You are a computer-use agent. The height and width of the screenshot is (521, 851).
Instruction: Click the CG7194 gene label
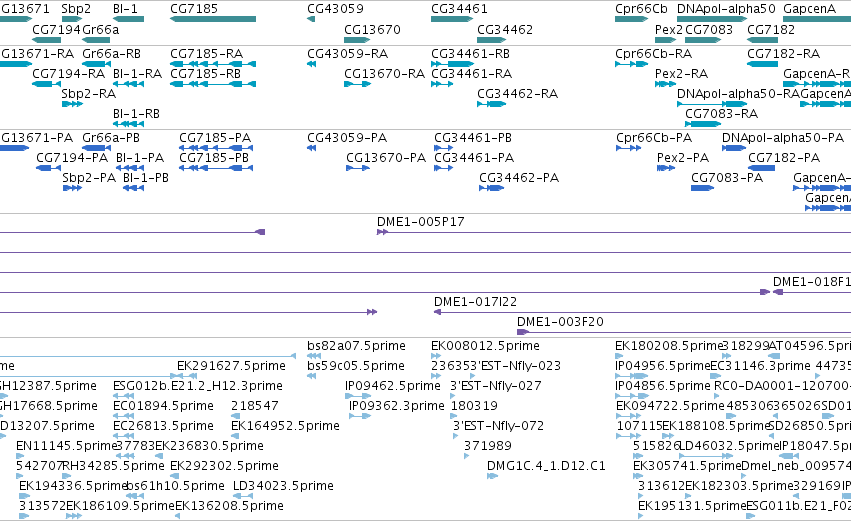pos(56,29)
